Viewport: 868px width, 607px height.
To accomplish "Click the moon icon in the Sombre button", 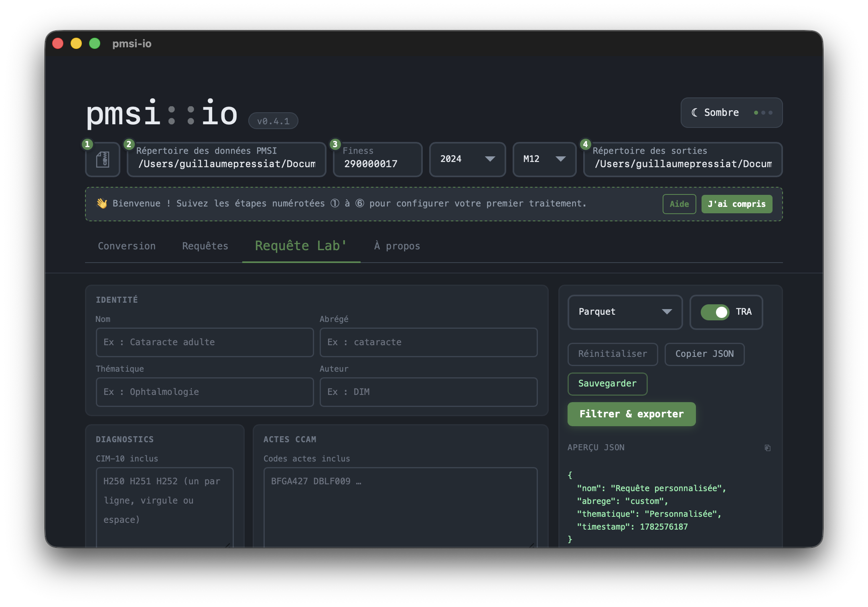I will point(694,113).
